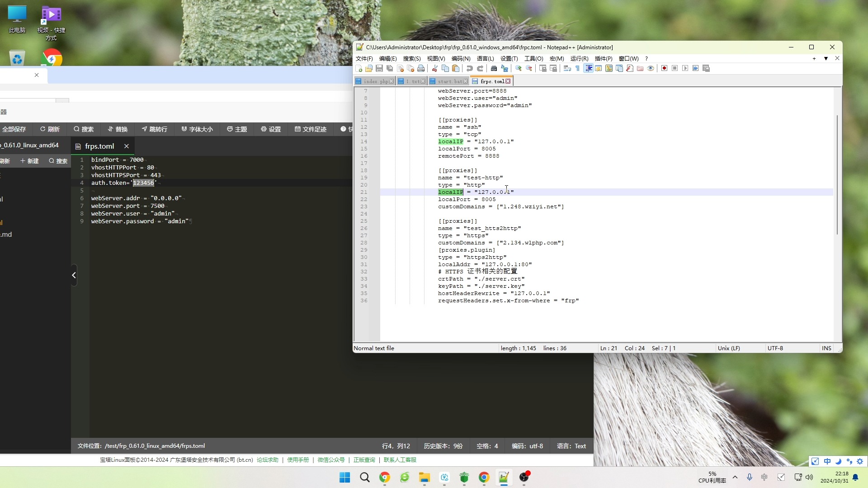Click the 编码: utf-8 status item
Image resolution: width=868 pixels, height=488 pixels.
click(x=527, y=446)
